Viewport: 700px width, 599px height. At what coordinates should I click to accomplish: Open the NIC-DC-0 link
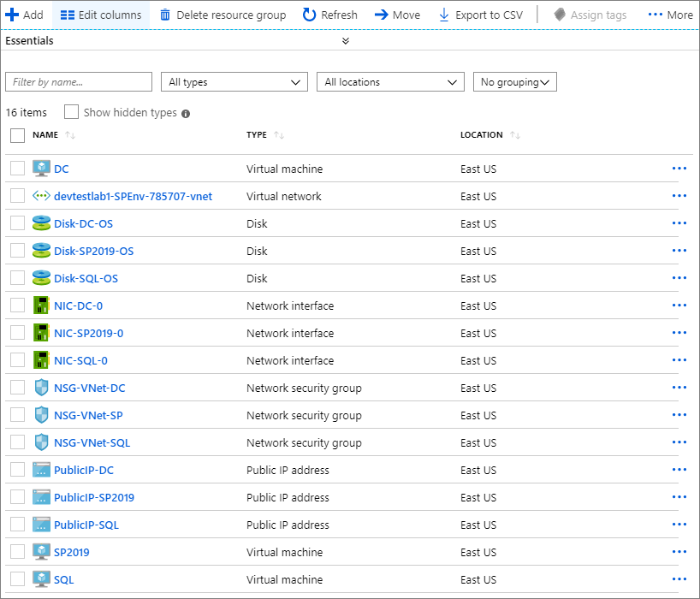pos(78,305)
